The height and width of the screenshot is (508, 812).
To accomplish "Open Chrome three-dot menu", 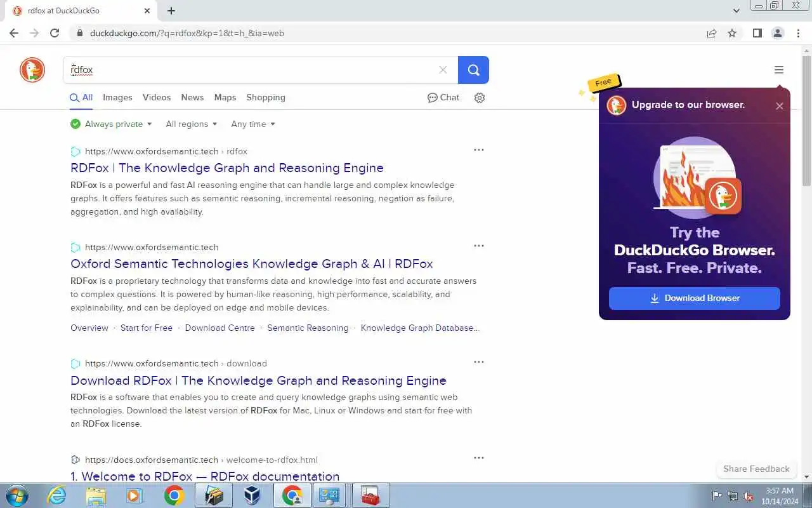I will 798,33.
